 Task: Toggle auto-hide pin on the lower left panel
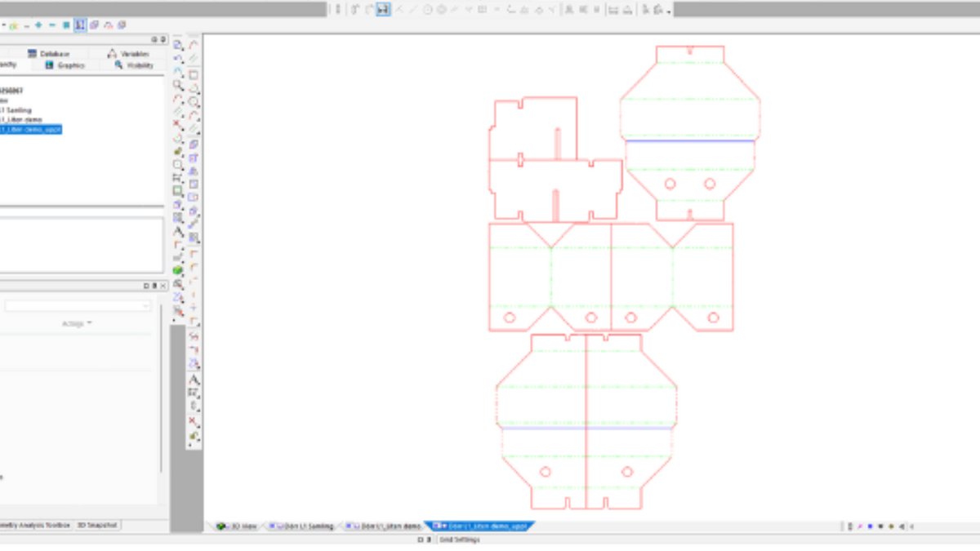click(x=154, y=286)
